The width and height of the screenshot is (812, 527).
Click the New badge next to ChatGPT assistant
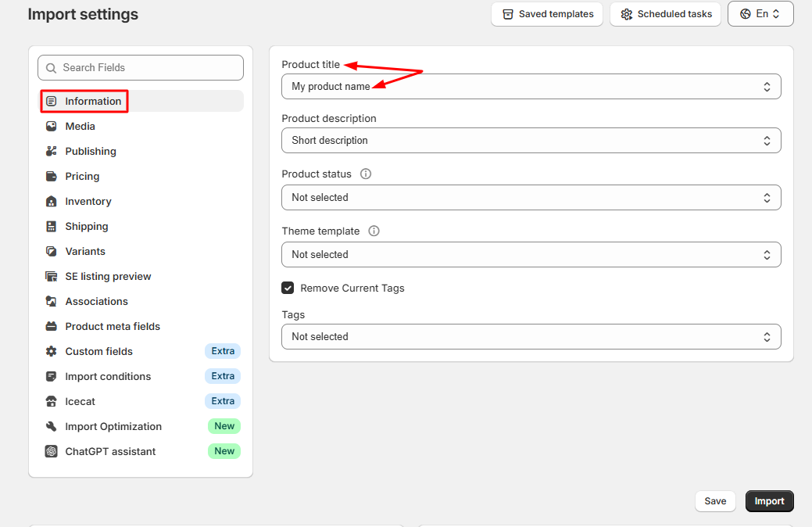click(x=224, y=451)
